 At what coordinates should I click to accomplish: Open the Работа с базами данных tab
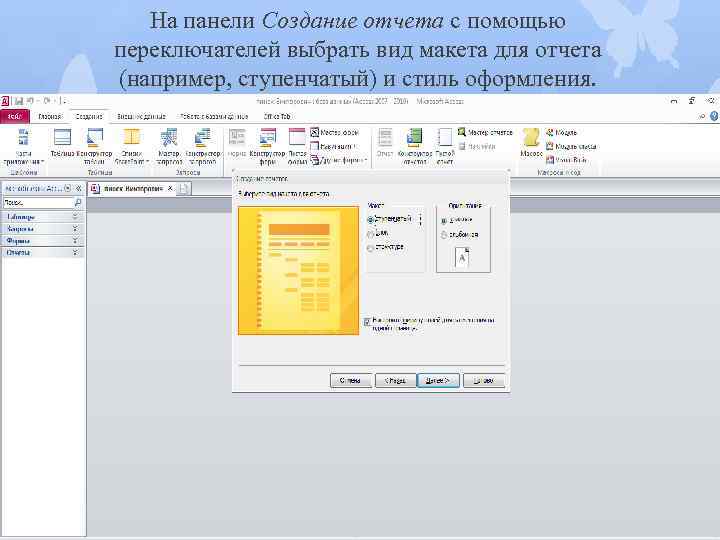click(x=214, y=117)
